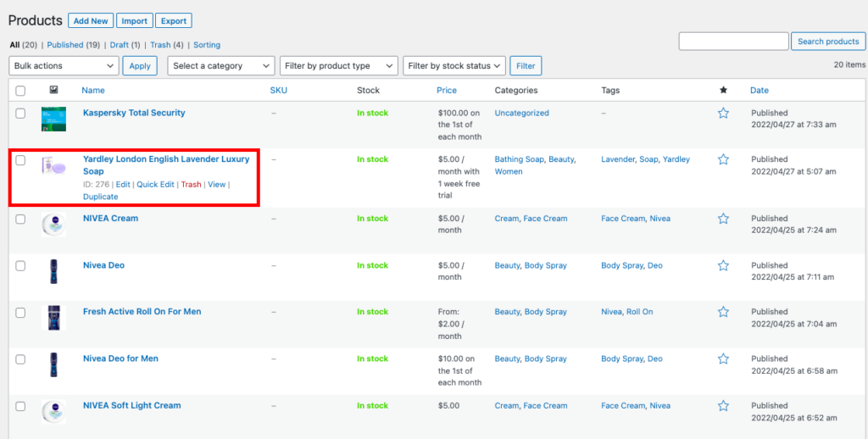Sort products by Date column
868x439 pixels.
click(x=759, y=90)
